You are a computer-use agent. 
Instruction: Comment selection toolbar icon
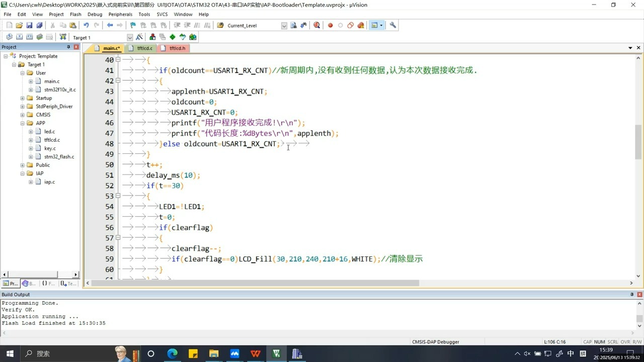pyautogui.click(x=197, y=25)
